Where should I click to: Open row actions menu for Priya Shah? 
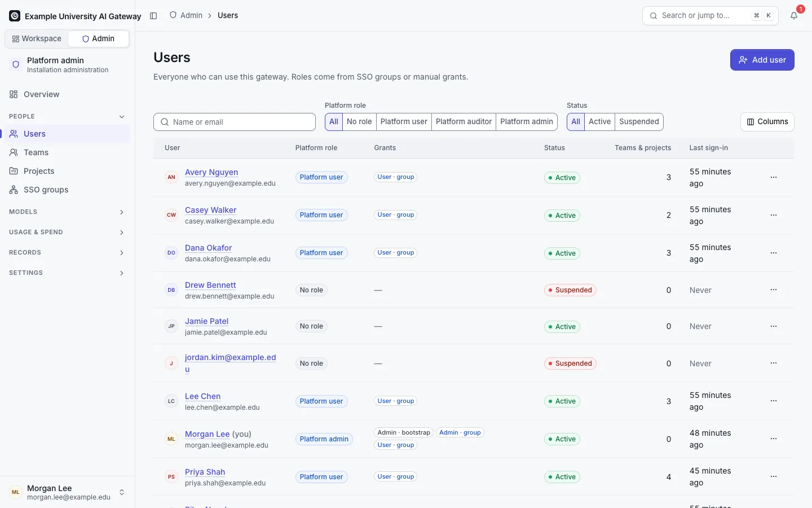point(774,476)
